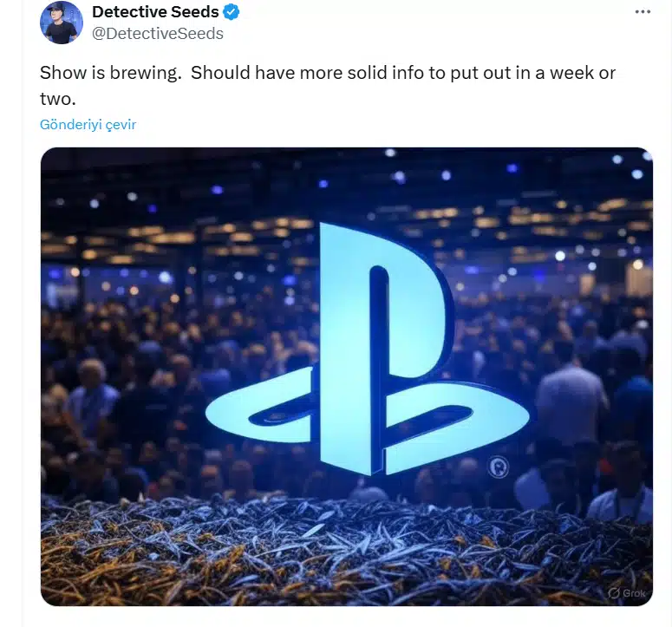Viewport: 672px width, 627px height.
Task: Open Detective Seeds profile avatar
Action: point(62,23)
